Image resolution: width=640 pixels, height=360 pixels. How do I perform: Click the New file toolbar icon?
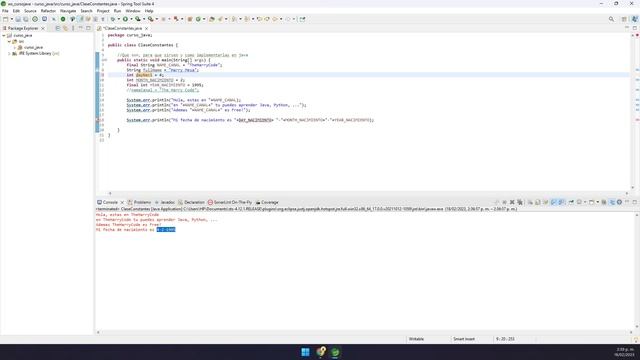pyautogui.click(x=6, y=19)
